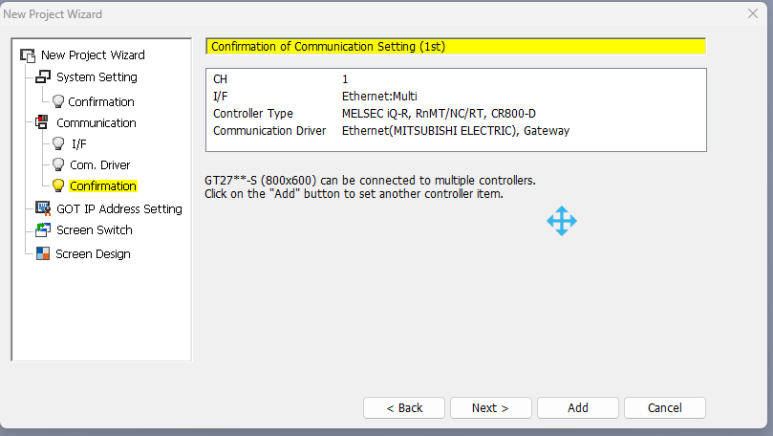Click the New Project Wizard root icon
Screen dimensions: 773x436
click(28, 55)
